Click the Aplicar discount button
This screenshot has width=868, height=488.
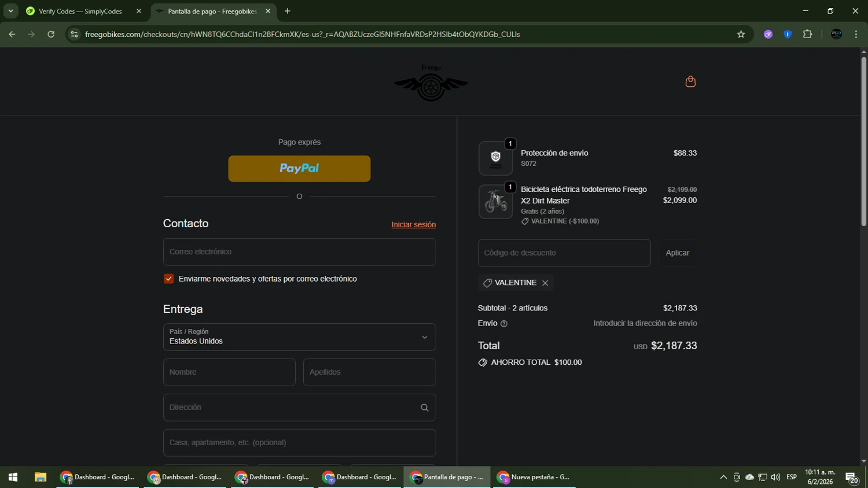pyautogui.click(x=677, y=253)
